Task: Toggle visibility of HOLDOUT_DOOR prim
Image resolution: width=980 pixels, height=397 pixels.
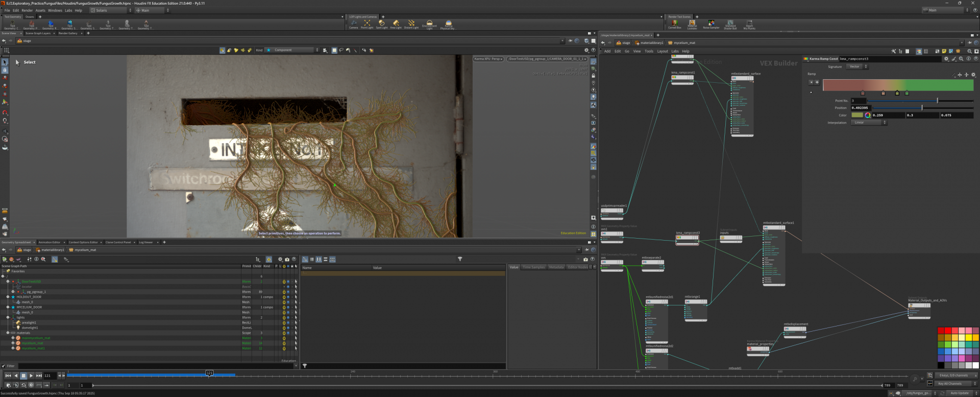Action: point(288,297)
